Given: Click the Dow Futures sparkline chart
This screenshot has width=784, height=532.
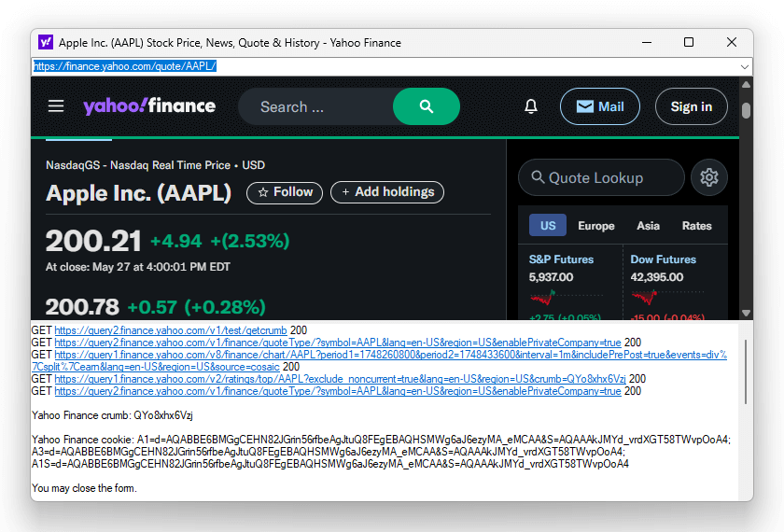Looking at the screenshot, I should point(667,298).
